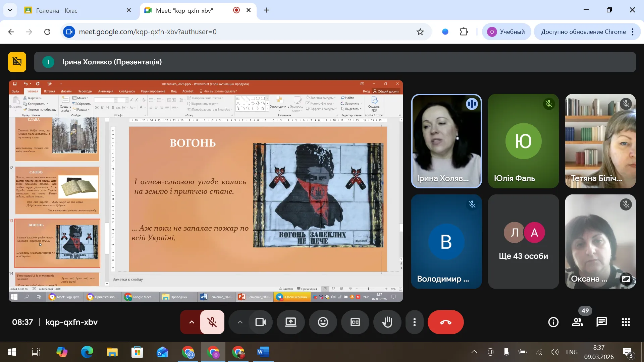Viewport: 644px width, 362px height.
Task: Click the Ірина Холявко participant video tile
Action: [x=446, y=141]
